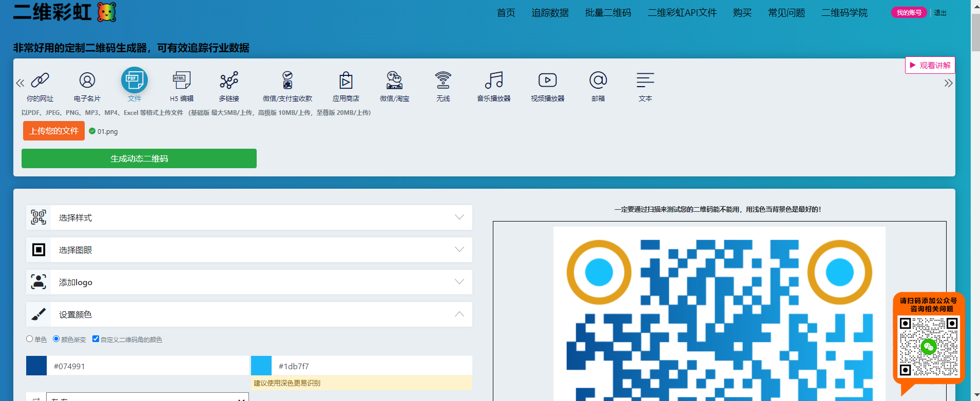Select the 颜色渐变 gradient radio
Viewport: 980px width, 401px height.
click(x=56, y=339)
